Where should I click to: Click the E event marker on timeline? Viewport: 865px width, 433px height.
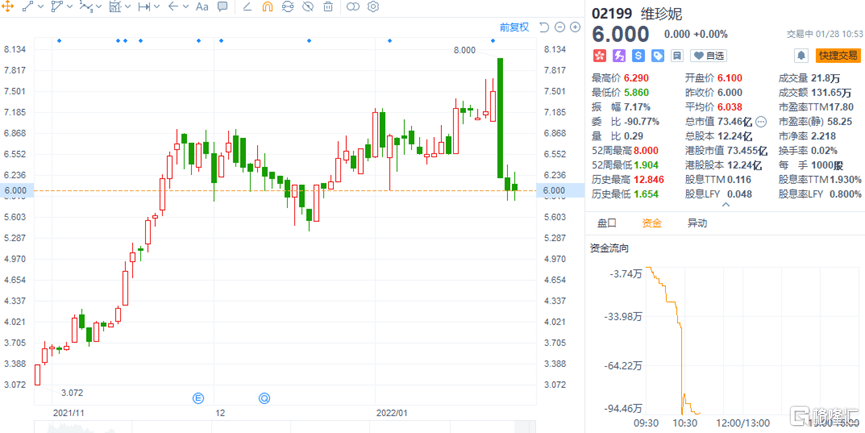(198, 398)
